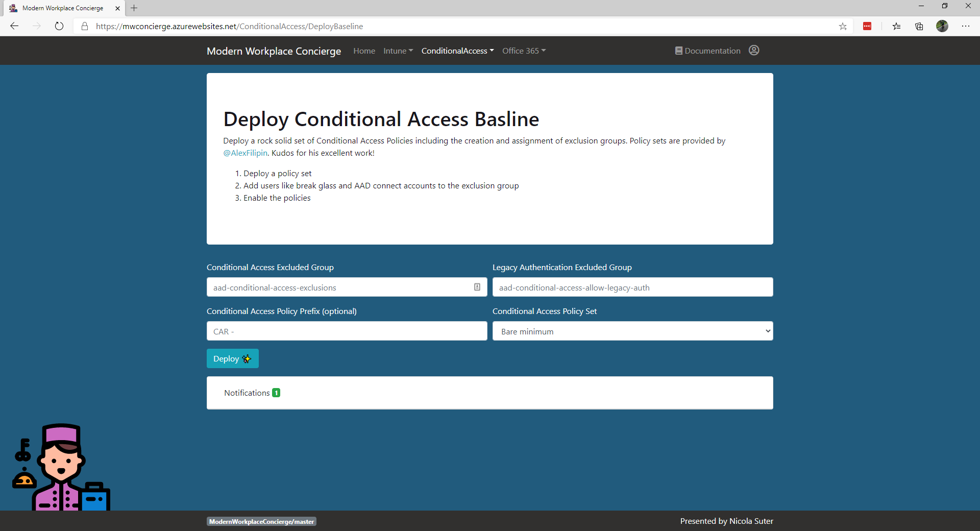Click the browser profile avatar
This screenshot has height=531, width=980.
[x=942, y=26]
